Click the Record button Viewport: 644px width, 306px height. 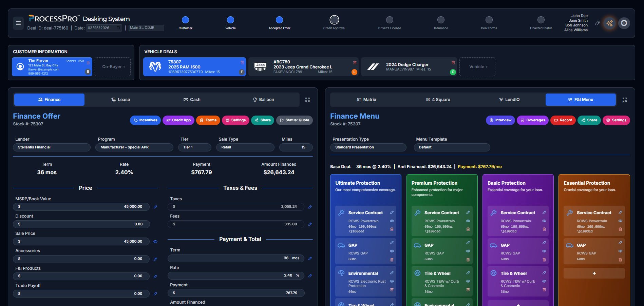point(563,120)
